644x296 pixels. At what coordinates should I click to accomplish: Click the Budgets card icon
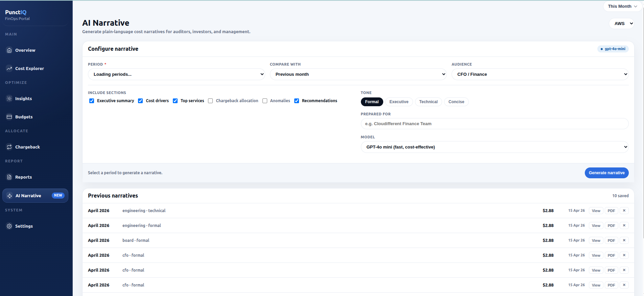[9, 117]
